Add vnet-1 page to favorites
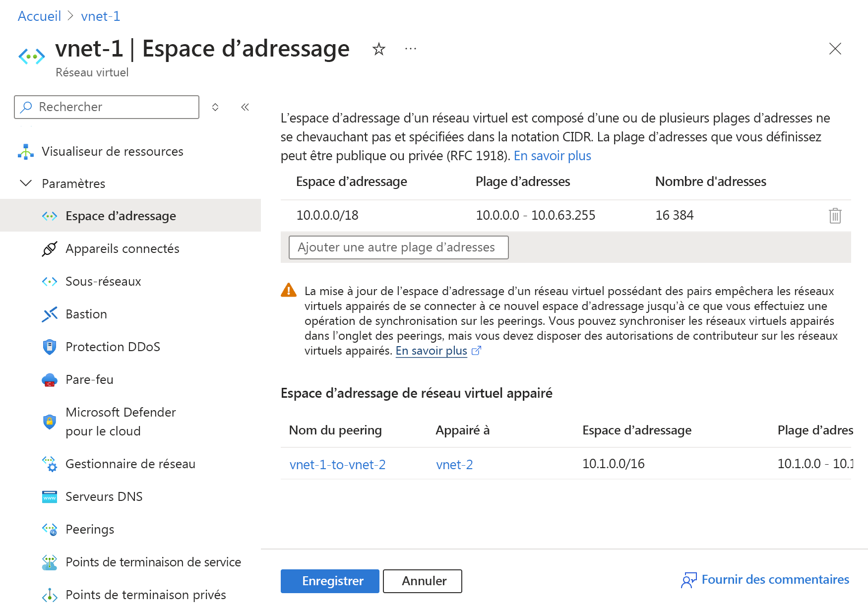868x611 pixels. [x=378, y=49]
